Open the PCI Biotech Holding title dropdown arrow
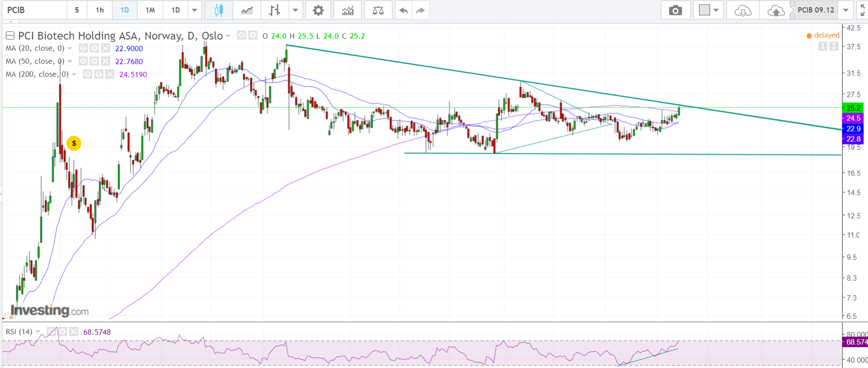 click(x=228, y=36)
